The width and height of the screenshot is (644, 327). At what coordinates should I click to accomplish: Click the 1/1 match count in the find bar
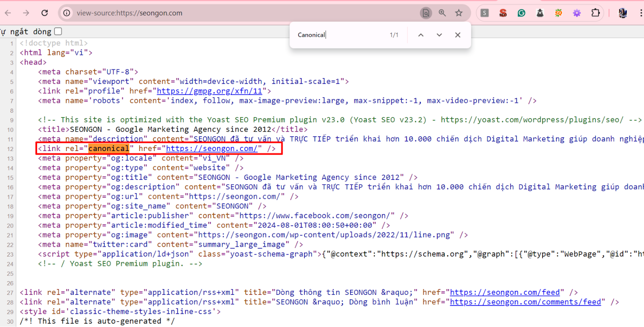coord(394,35)
